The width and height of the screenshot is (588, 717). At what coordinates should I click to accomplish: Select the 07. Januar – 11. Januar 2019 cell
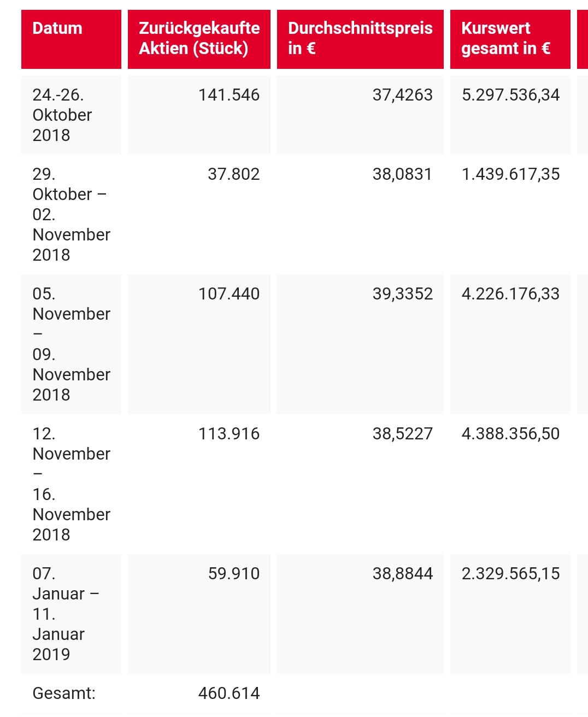point(66,614)
